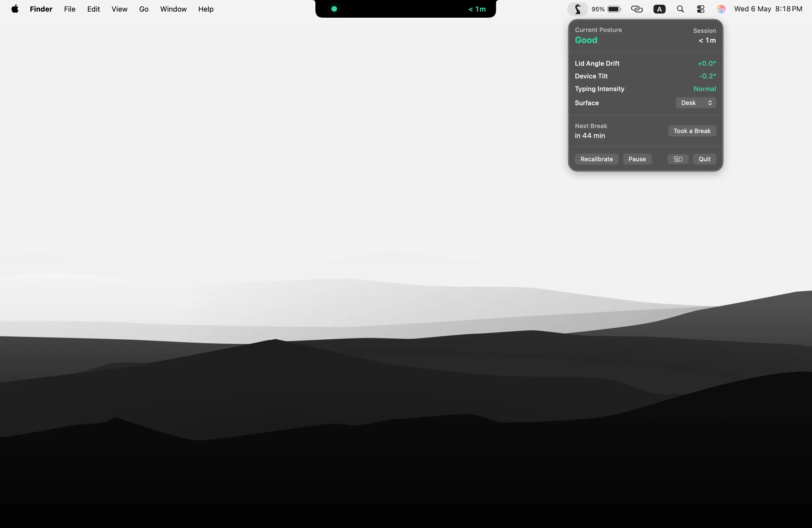The height and width of the screenshot is (528, 812).
Task: Click the Siri icon
Action: 721,9
